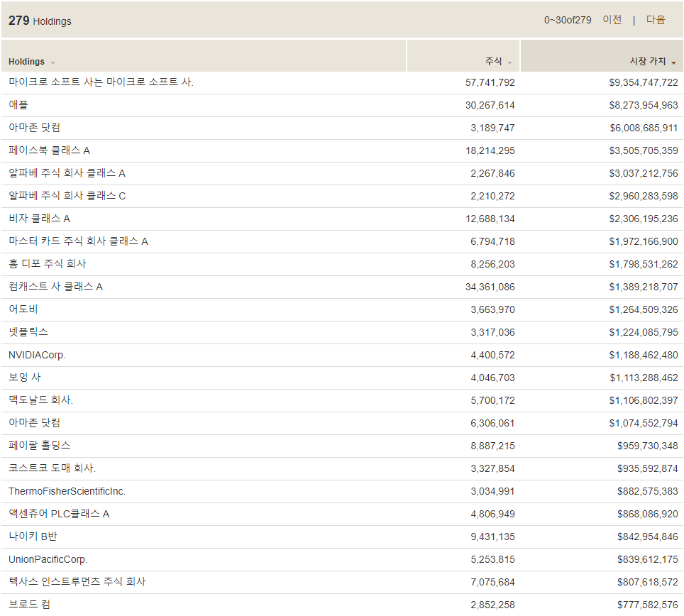Select the 페이팔 홀딩스 holding name

pyautogui.click(x=39, y=445)
